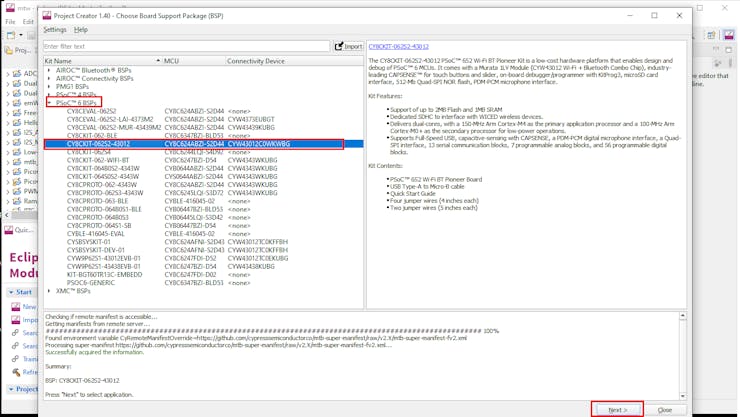740x417 pixels.
Task: Select the CY8CPROTO-063-BLE kit
Action: pos(203,201)
